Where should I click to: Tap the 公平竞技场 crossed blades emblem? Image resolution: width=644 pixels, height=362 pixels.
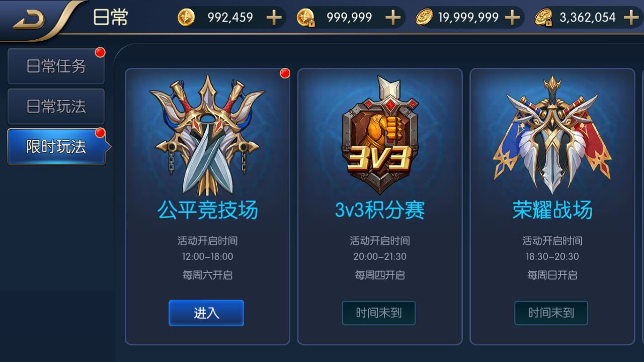[x=207, y=135]
